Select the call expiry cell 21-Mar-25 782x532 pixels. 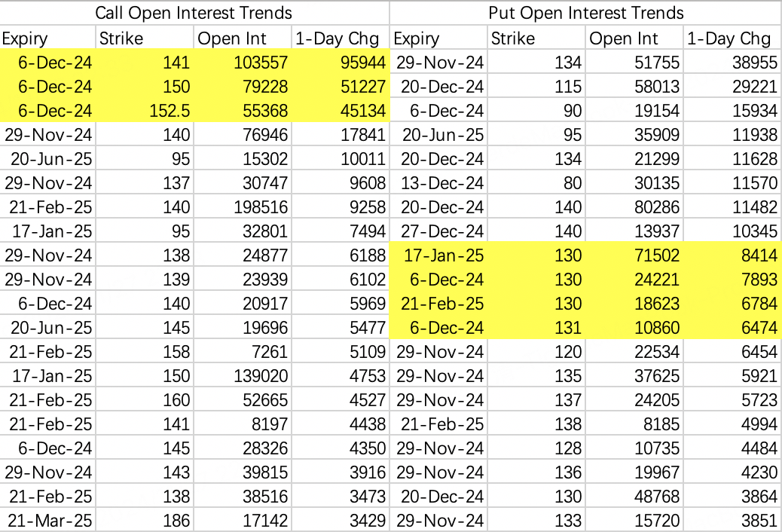point(49,521)
